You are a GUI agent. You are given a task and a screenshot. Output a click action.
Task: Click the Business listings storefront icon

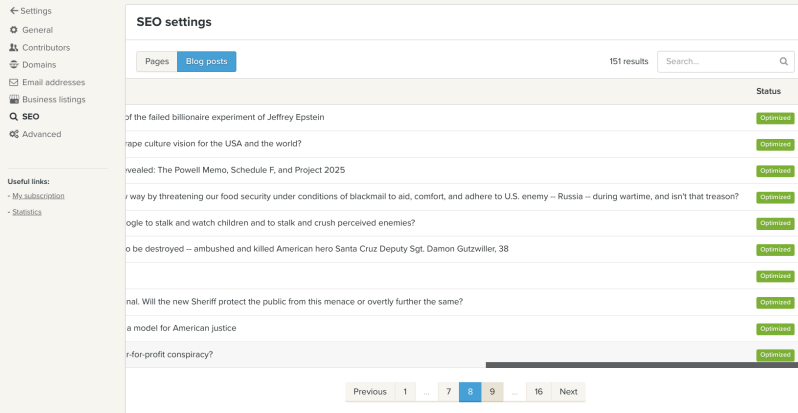(13, 100)
